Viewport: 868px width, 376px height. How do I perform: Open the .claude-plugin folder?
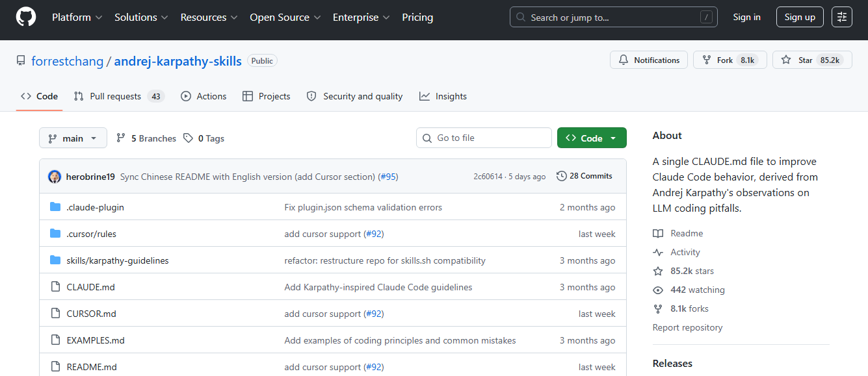[95, 207]
